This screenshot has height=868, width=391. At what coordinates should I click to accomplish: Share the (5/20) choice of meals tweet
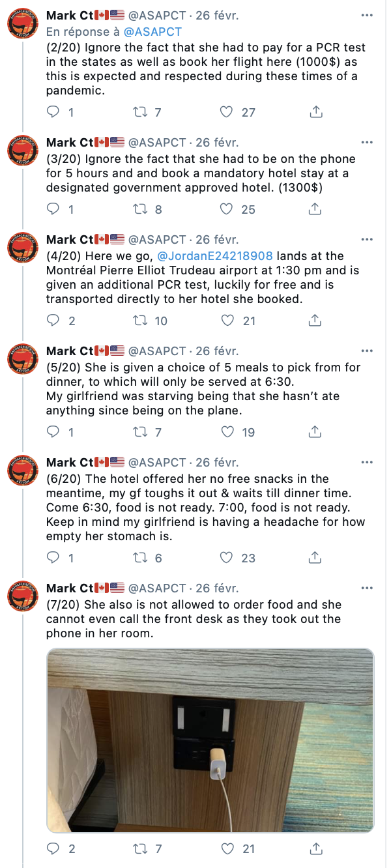pyautogui.click(x=315, y=432)
